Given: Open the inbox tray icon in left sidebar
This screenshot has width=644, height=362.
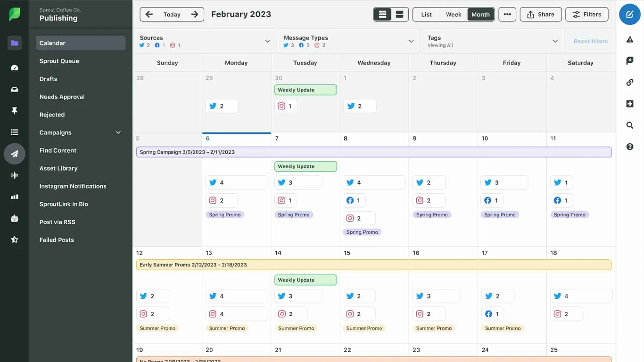Looking at the screenshot, I should (x=15, y=90).
